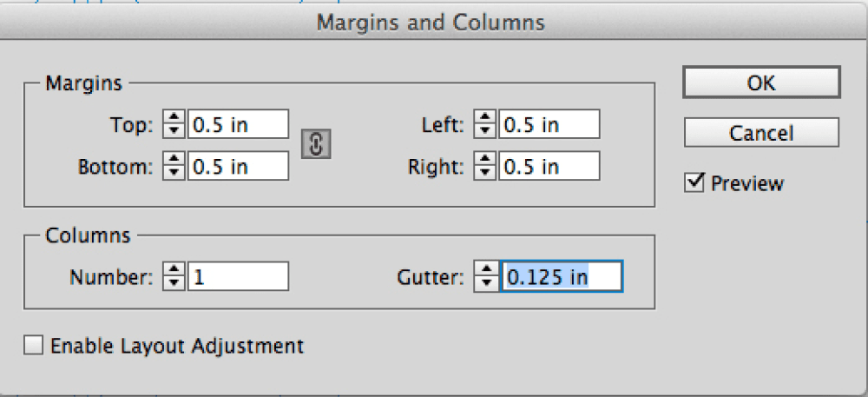
Task: Increase Top margin with up stepper arrow
Action: (174, 117)
